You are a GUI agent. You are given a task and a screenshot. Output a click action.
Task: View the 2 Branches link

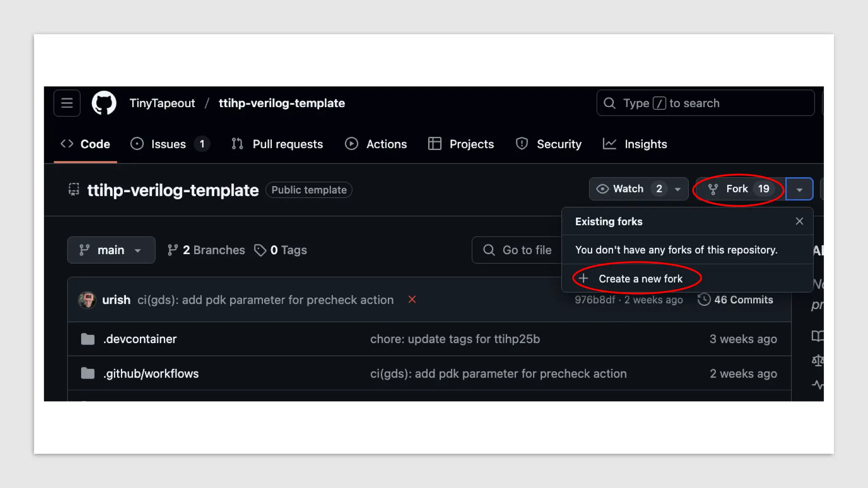click(206, 250)
